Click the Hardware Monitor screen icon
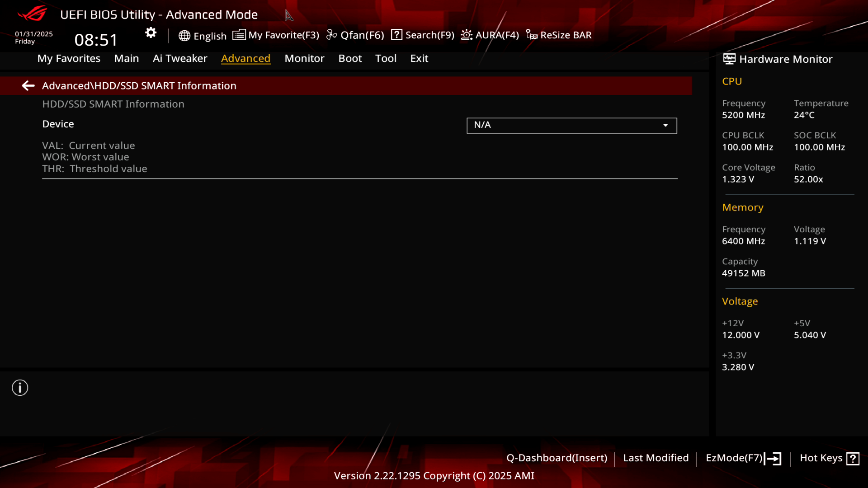The height and width of the screenshot is (488, 868). [729, 59]
